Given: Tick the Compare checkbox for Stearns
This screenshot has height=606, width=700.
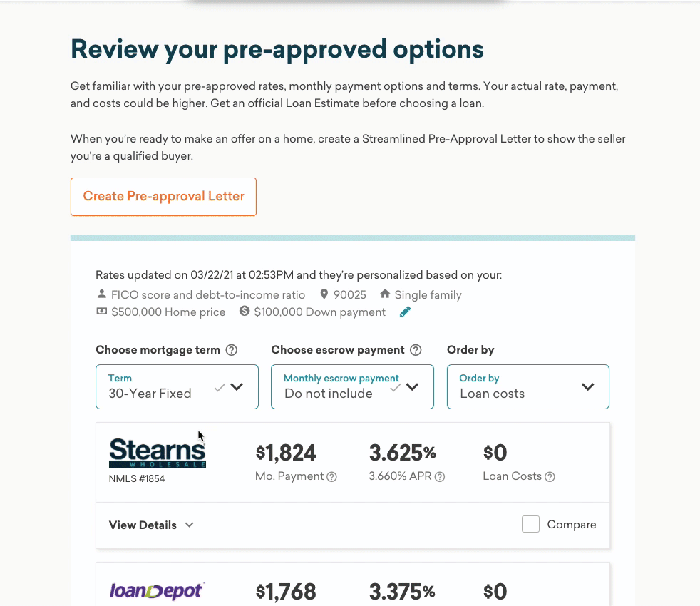Looking at the screenshot, I should pos(530,525).
